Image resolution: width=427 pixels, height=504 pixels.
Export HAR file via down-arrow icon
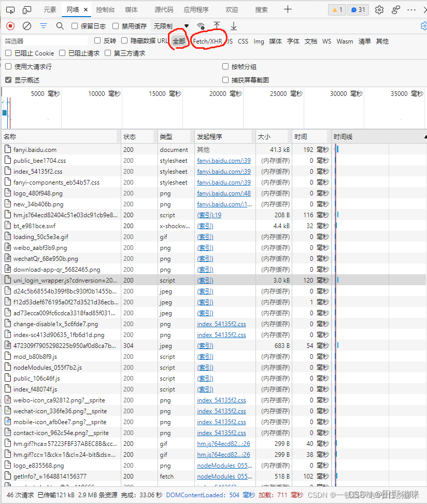click(x=233, y=25)
